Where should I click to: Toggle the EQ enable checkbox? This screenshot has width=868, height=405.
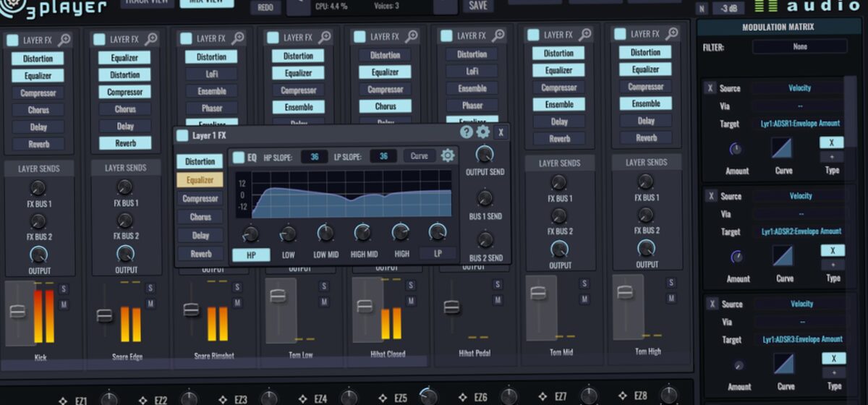tap(238, 157)
